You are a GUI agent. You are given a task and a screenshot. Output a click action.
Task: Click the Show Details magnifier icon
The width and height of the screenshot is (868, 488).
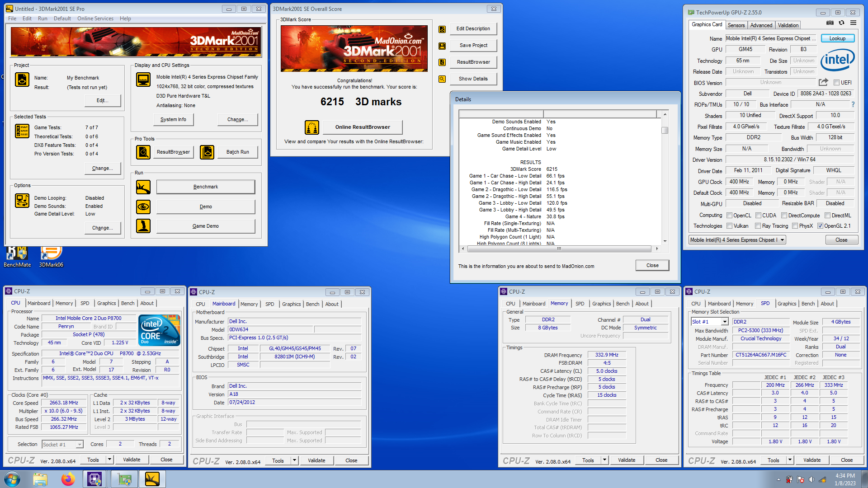442,79
